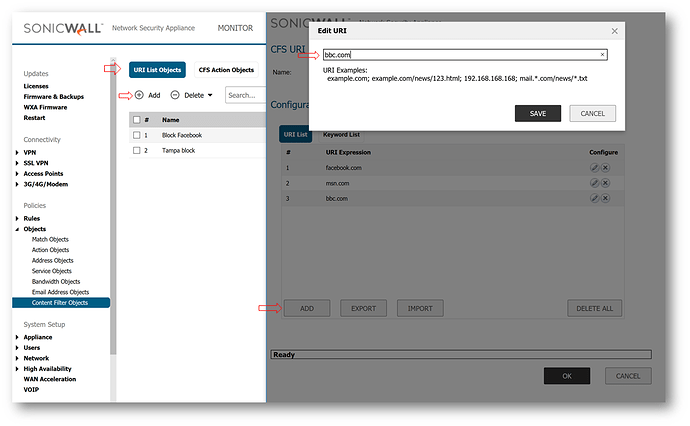Check the Tampa block row checkbox
This screenshot has width=690, height=426.
(136, 150)
